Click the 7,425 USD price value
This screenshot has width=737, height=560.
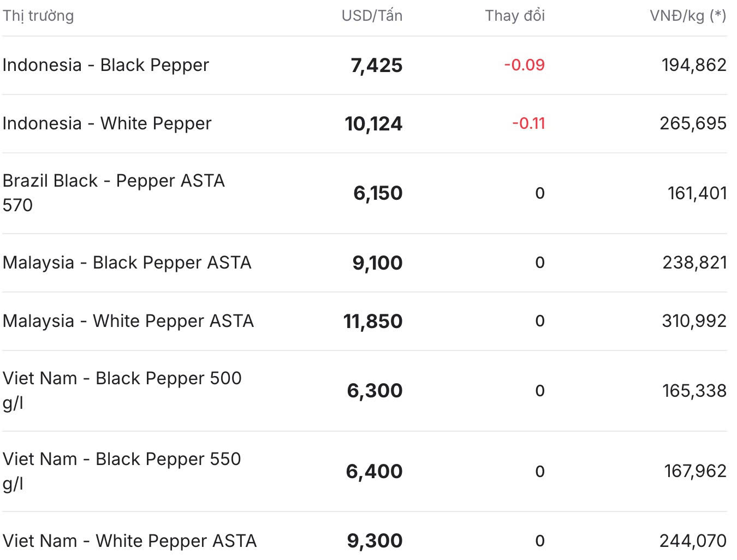[x=377, y=65]
